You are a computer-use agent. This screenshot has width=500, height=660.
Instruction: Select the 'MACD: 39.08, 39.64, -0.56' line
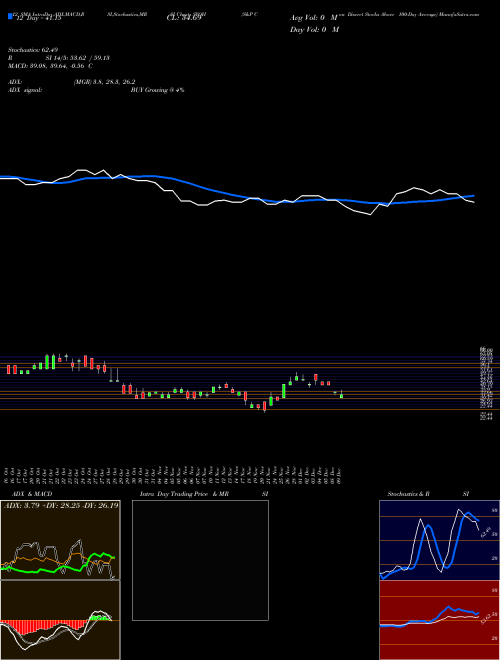pyautogui.click(x=48, y=66)
